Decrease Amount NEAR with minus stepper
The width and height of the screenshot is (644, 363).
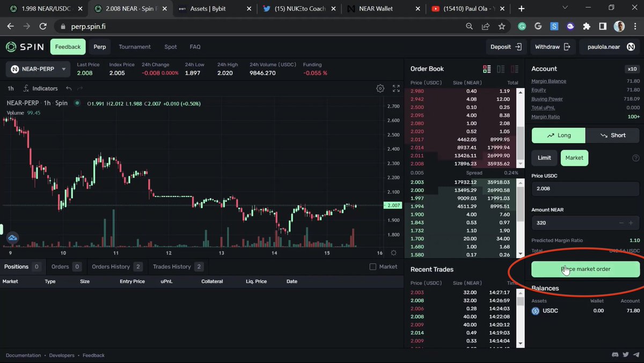coord(621,223)
